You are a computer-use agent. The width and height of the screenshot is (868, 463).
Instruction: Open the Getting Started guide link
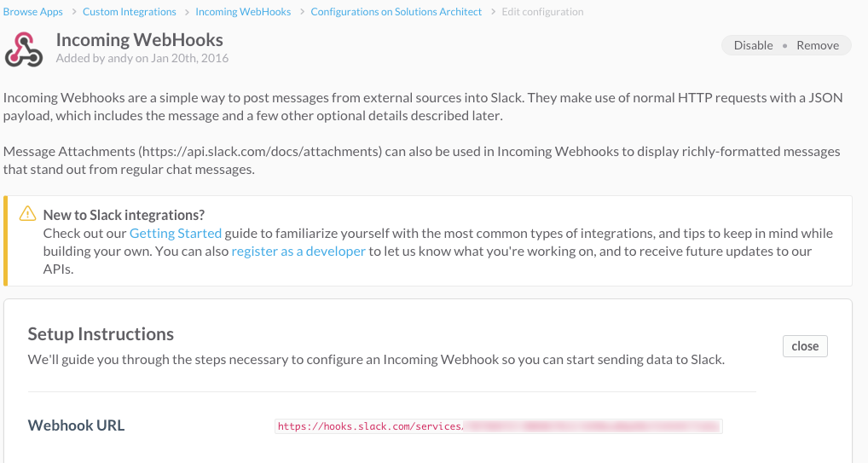pyautogui.click(x=176, y=233)
